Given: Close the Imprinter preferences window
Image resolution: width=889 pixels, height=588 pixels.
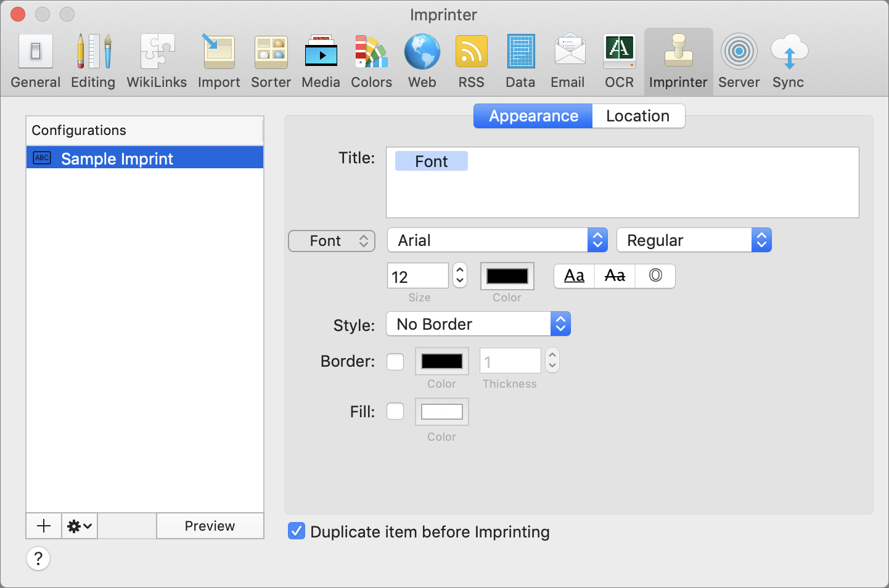Looking at the screenshot, I should [x=18, y=14].
